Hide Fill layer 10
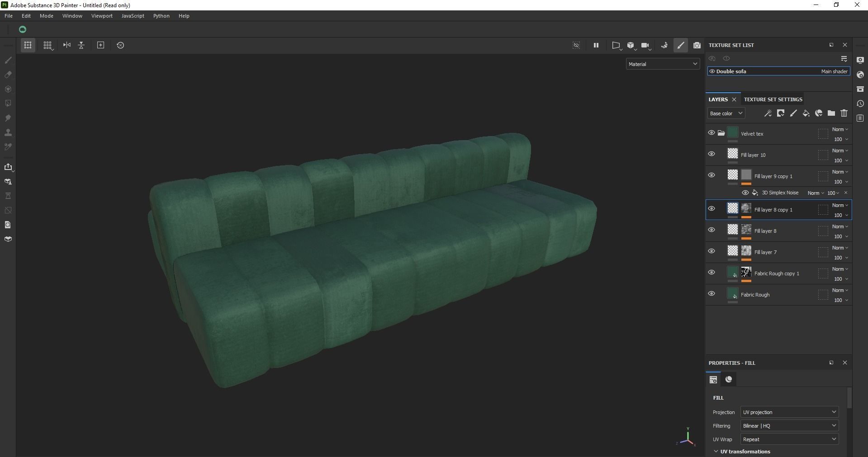868x457 pixels. tap(711, 154)
